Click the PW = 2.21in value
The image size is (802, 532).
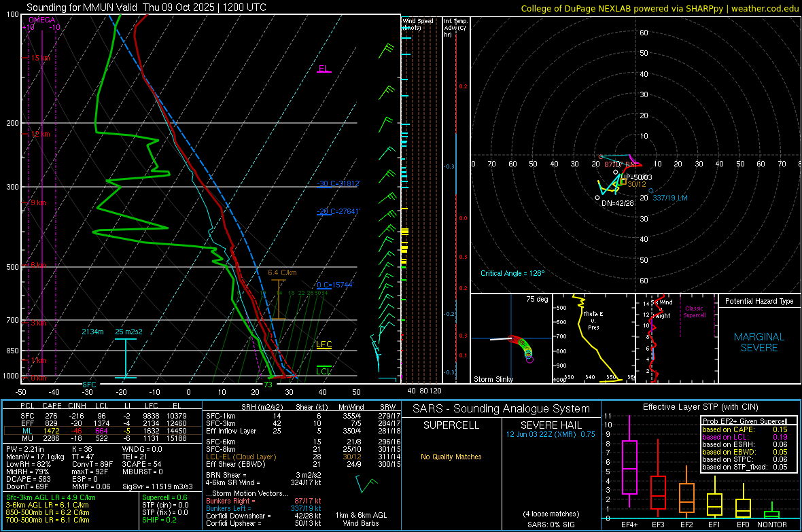[x=25, y=449]
